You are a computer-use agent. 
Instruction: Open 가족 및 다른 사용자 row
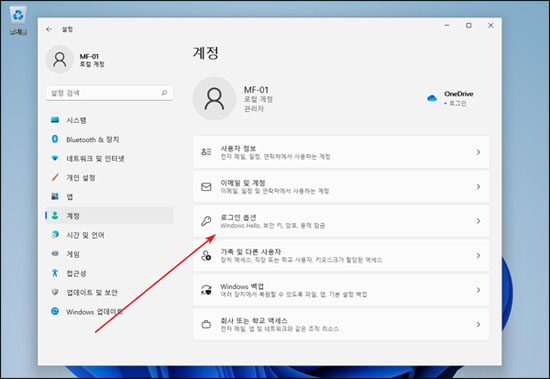[341, 255]
